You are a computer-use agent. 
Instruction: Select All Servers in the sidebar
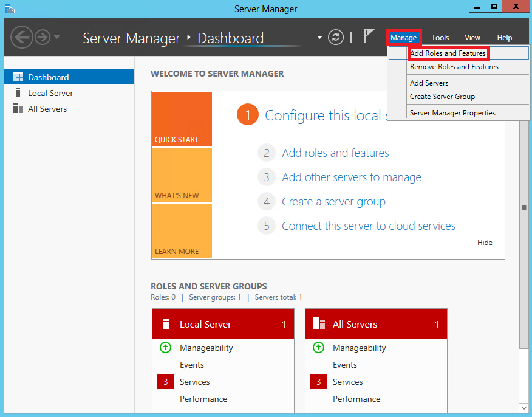69,109
